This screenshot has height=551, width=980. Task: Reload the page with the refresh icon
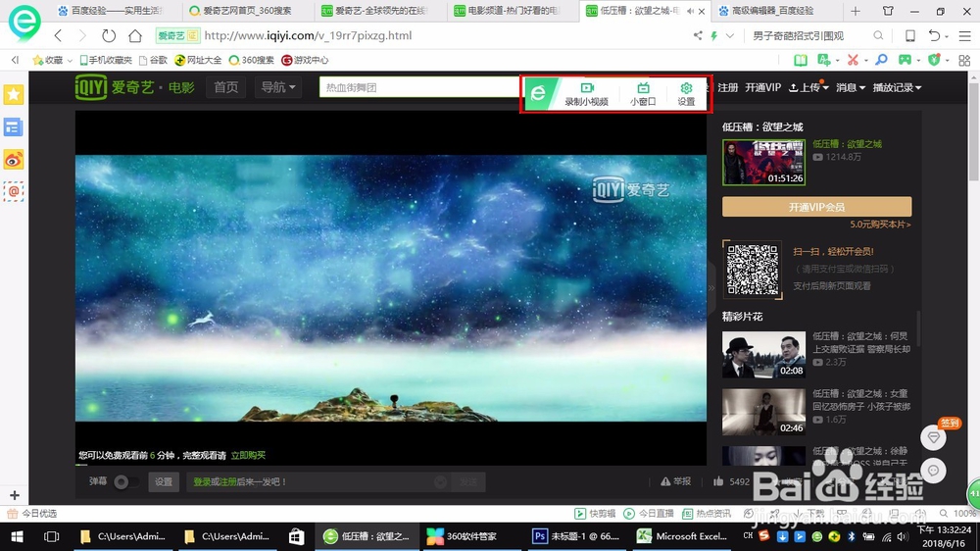pos(109,35)
